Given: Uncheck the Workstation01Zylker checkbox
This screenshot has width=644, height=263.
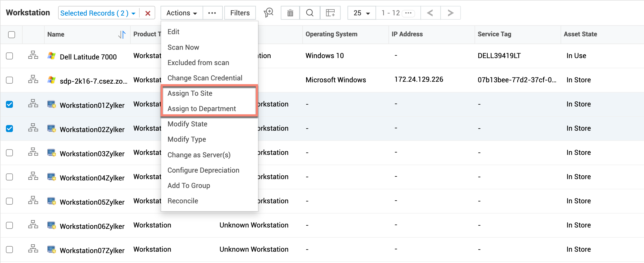Looking at the screenshot, I should pos(9,104).
